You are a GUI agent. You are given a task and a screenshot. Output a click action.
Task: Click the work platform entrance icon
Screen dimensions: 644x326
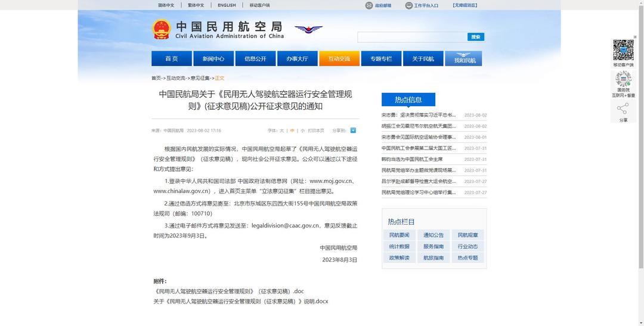[x=408, y=5]
